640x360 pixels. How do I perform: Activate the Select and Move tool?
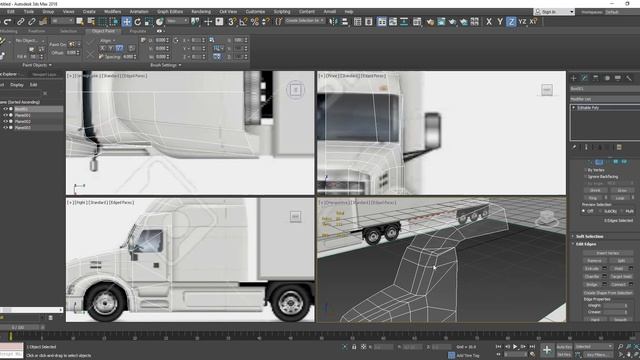(127, 22)
